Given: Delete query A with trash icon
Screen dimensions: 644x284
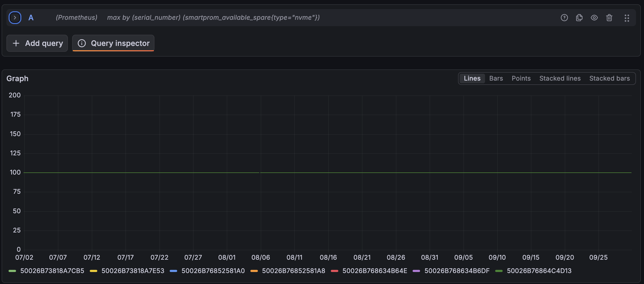Looking at the screenshot, I should (609, 18).
